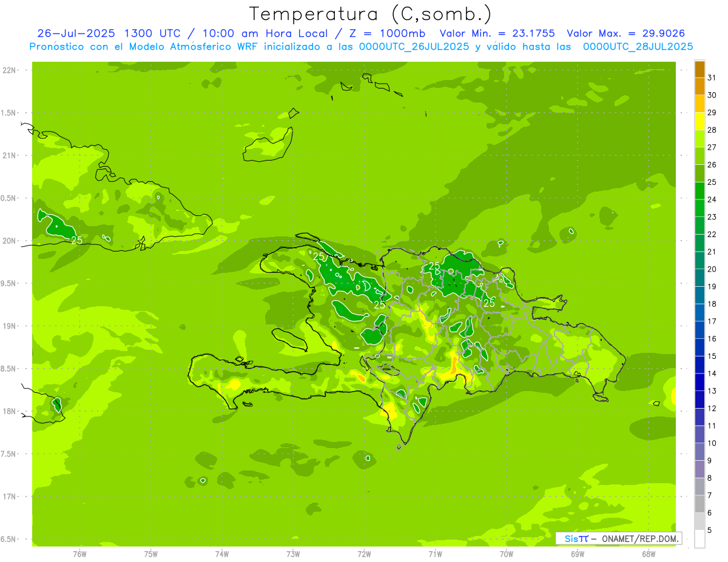Pick the orange swatch between 30 and 31
The height and width of the screenshot is (562, 728).
[x=699, y=87]
